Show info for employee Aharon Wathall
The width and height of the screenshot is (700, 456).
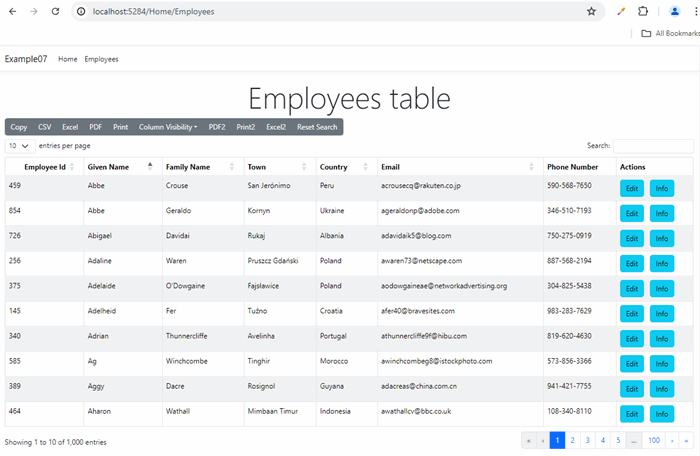pos(662,414)
